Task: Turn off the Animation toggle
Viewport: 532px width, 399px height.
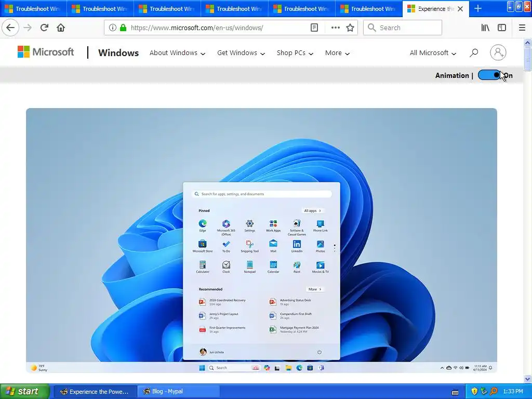Action: 489,75
